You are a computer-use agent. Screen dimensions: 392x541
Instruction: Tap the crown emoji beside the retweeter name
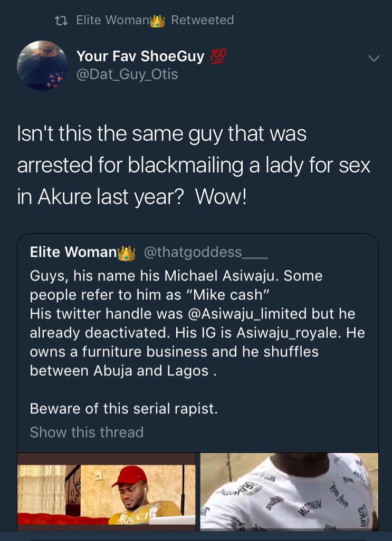158,21
